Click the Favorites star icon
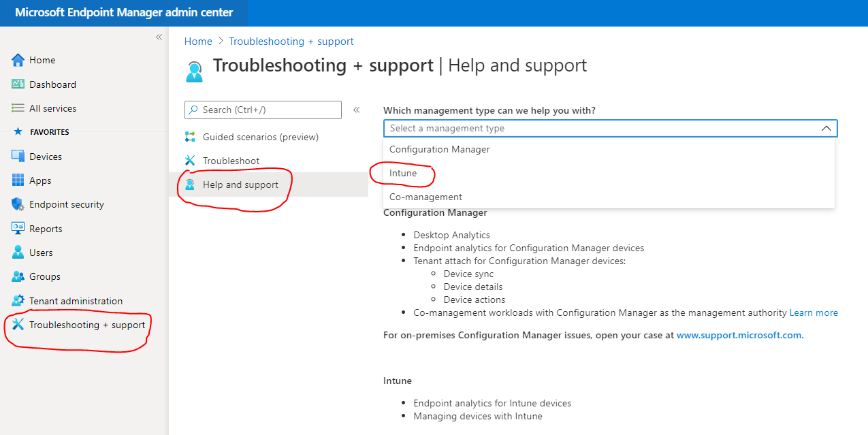 point(18,132)
